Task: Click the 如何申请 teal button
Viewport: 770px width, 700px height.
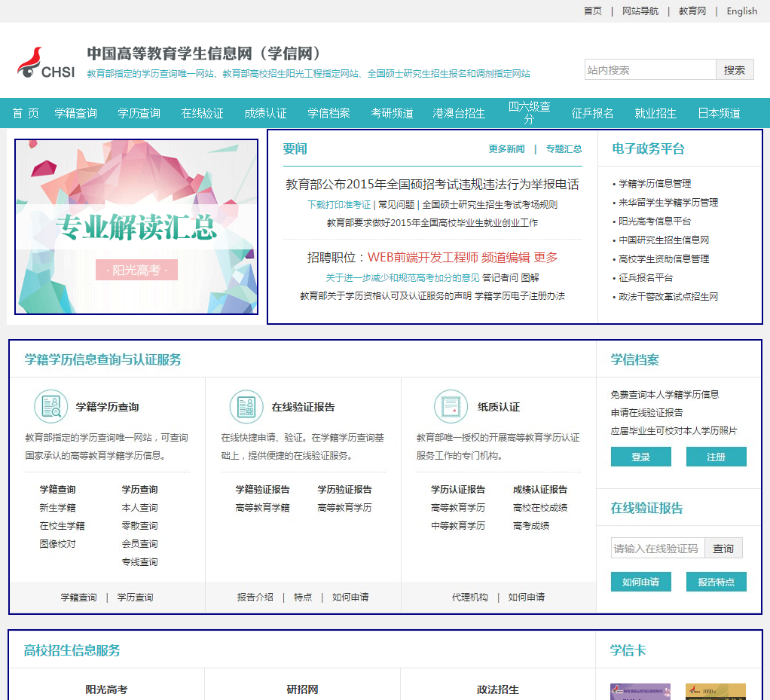Action: (x=641, y=582)
